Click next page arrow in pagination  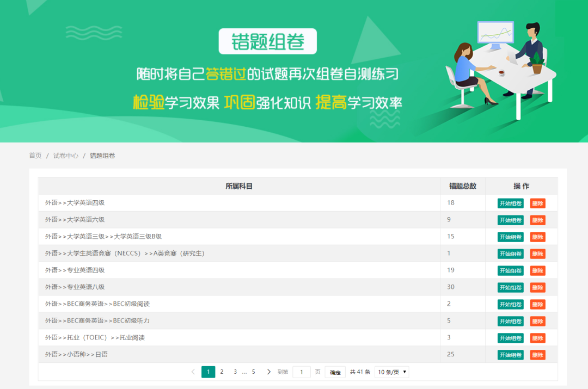(269, 372)
